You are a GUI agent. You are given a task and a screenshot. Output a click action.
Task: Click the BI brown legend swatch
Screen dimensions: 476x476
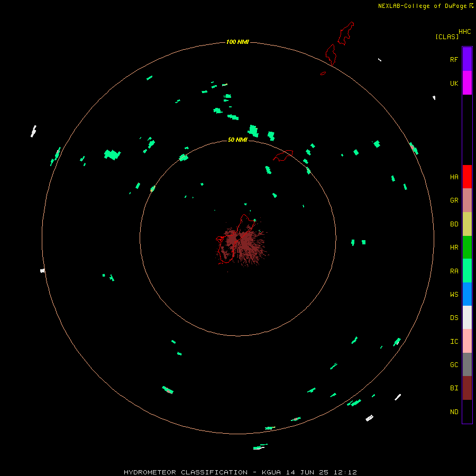[x=467, y=388]
